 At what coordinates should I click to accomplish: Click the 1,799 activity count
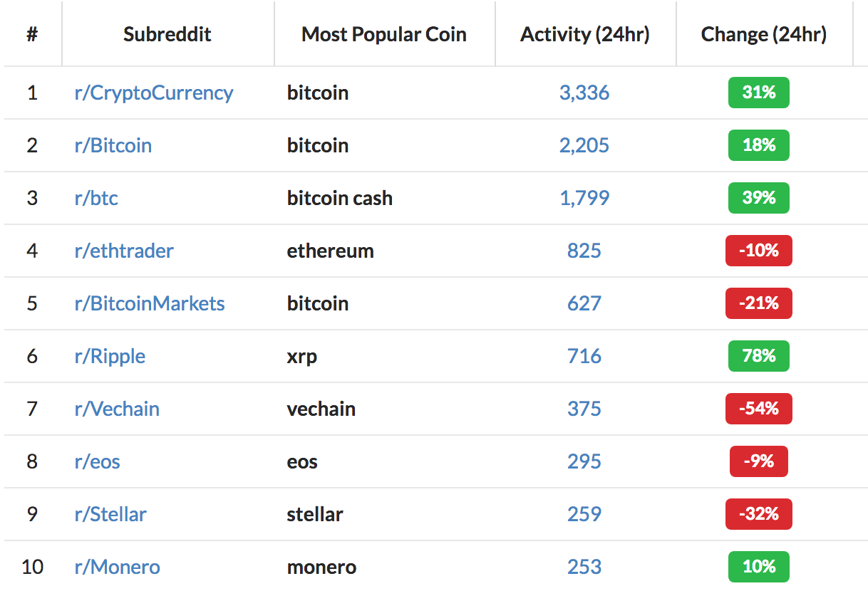tap(584, 198)
